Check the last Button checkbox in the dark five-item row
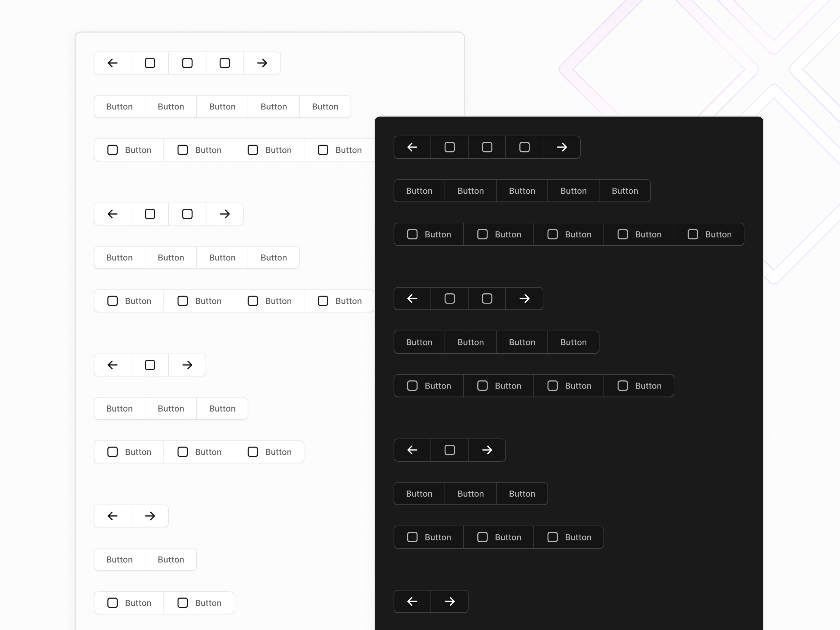The image size is (840, 630). click(693, 234)
